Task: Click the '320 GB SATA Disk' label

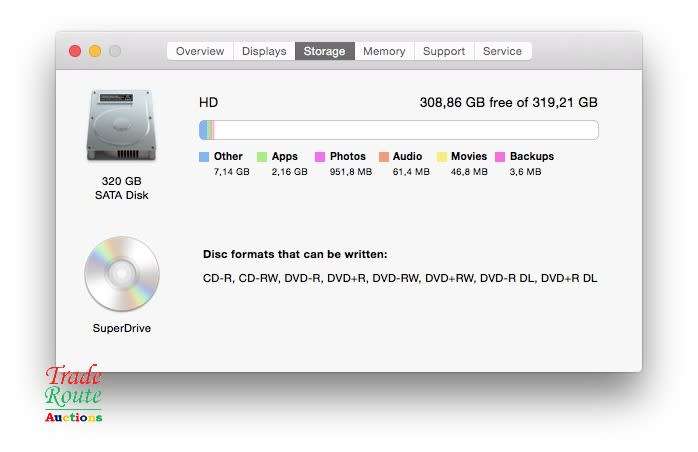Action: click(122, 188)
